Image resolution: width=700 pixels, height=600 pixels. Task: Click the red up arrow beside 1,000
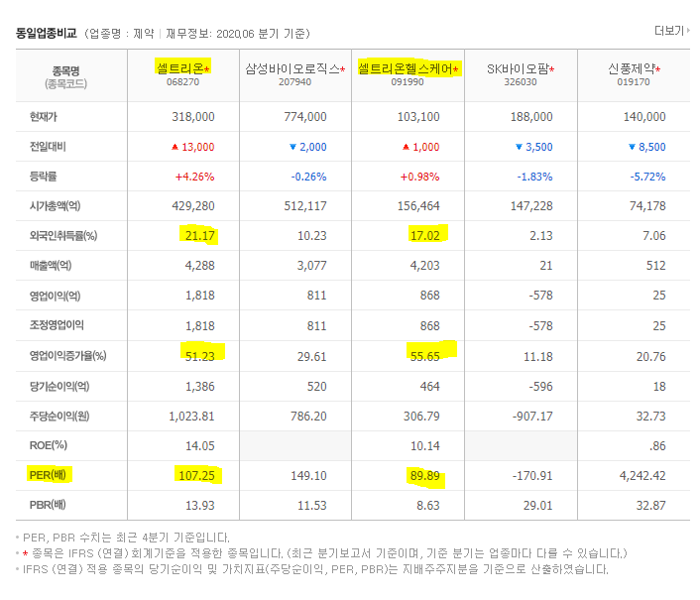click(x=406, y=147)
